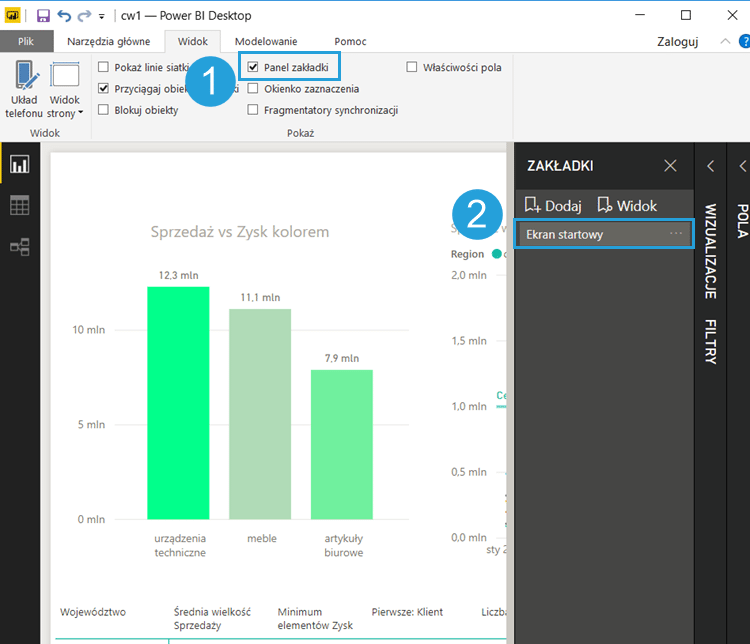This screenshot has height=644, width=750.
Task: Open the Modelowanie ribbon tab
Action: coord(266,41)
